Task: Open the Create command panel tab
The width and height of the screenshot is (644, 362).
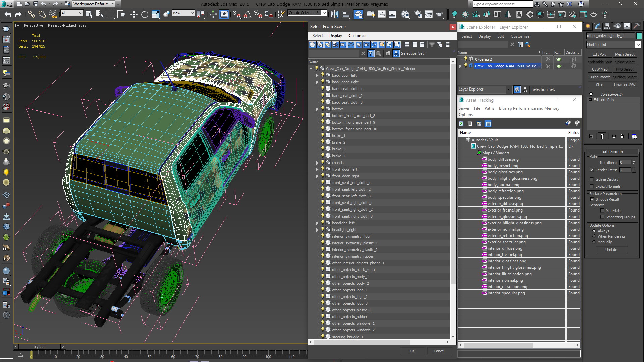Action: click(x=588, y=26)
